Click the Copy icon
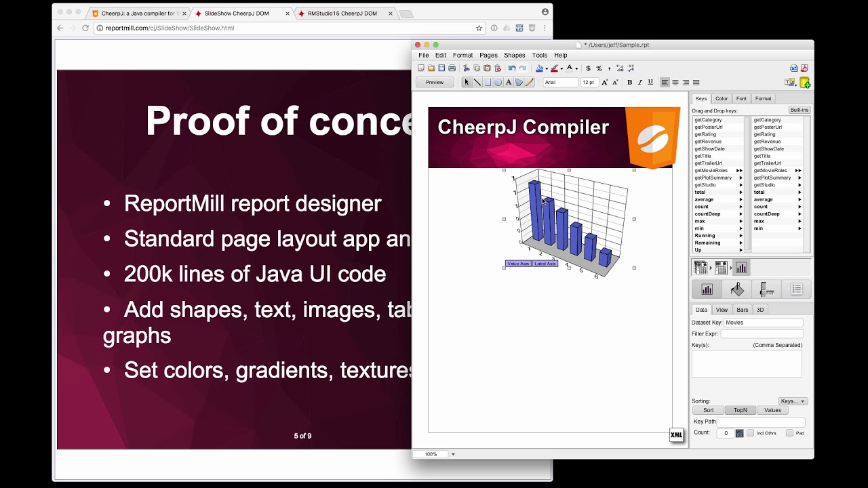Screen dimensions: 868x488 click(x=477, y=68)
